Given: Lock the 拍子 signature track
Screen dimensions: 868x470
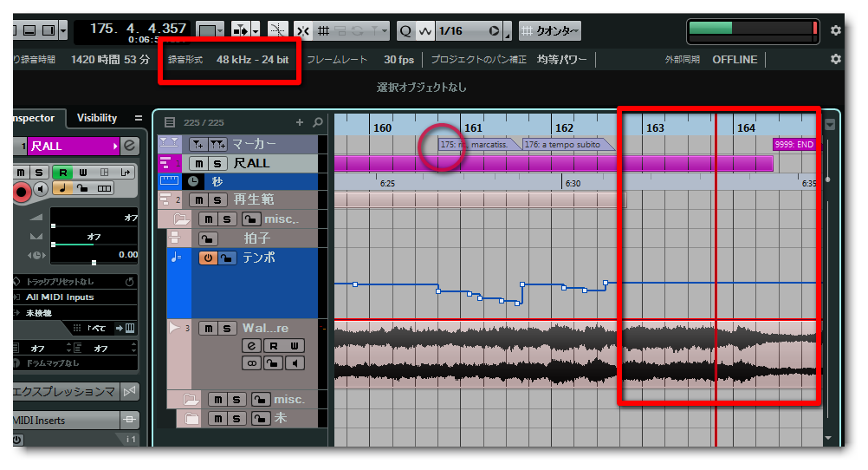Looking at the screenshot, I should point(208,238).
